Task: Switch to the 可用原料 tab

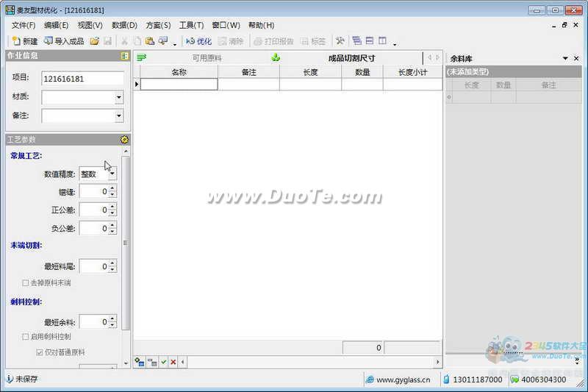Action: [x=207, y=58]
